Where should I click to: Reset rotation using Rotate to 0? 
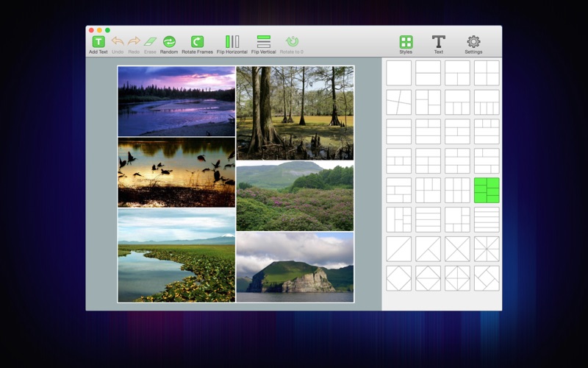click(292, 44)
